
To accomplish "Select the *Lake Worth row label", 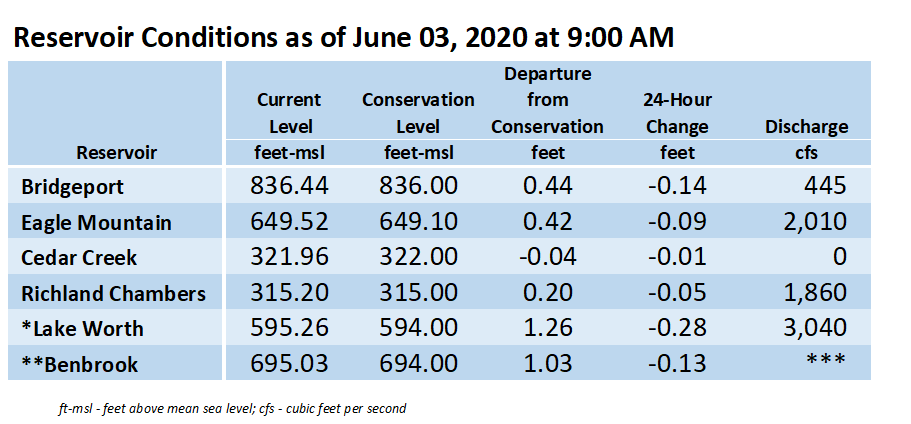I will click(82, 329).
